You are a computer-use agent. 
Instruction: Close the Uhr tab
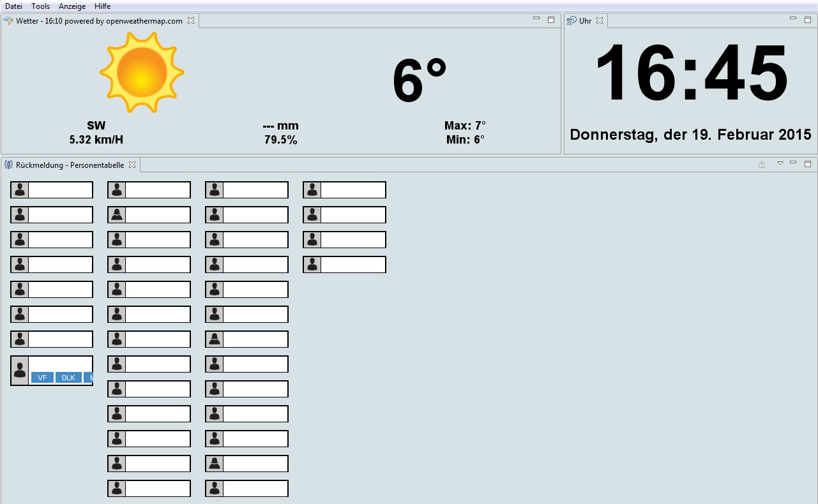(600, 21)
